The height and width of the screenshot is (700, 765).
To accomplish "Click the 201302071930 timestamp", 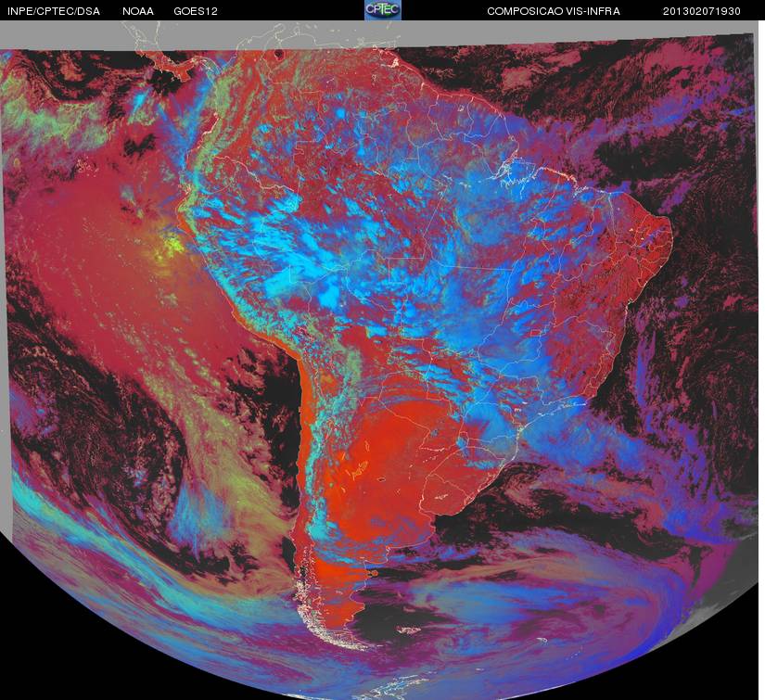I will click(x=702, y=11).
